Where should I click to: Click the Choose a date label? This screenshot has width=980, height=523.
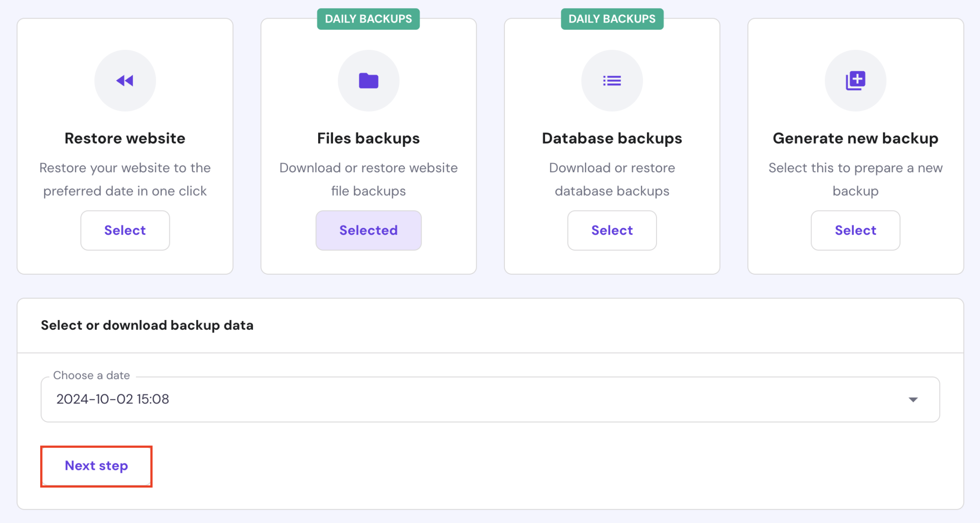coord(91,376)
